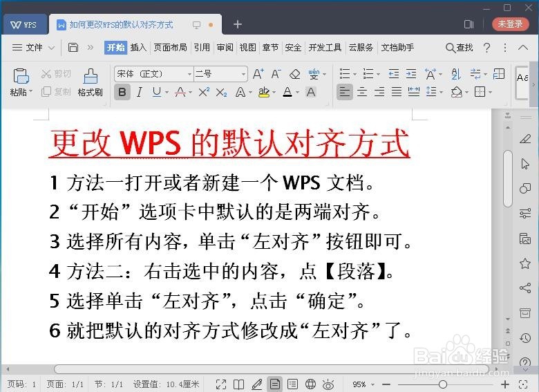Add a new document tab with plus
Screen dimensions: 539x392
[238, 24]
